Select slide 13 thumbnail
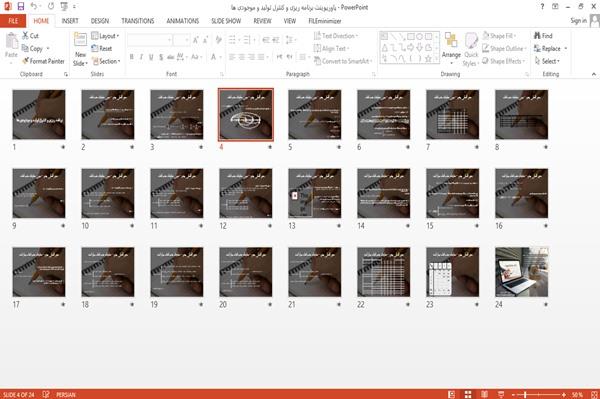Image resolution: width=600 pixels, height=399 pixels. click(315, 193)
